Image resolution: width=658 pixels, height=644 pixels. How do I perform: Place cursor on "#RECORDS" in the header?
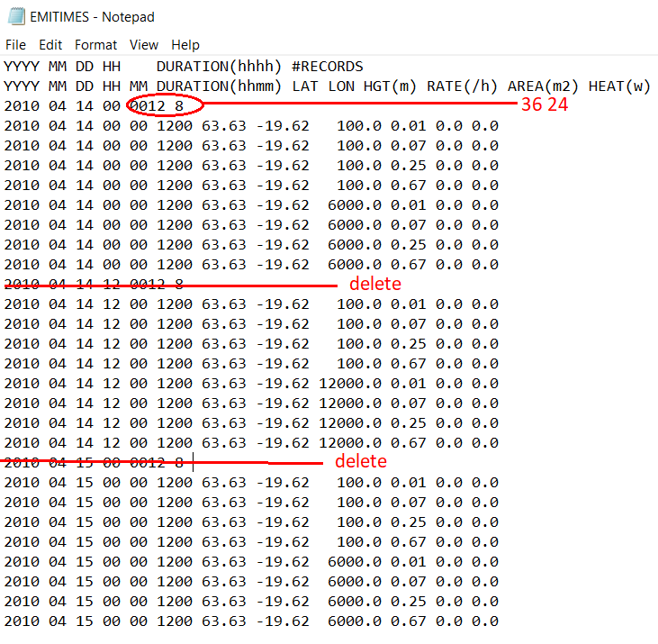click(x=328, y=67)
